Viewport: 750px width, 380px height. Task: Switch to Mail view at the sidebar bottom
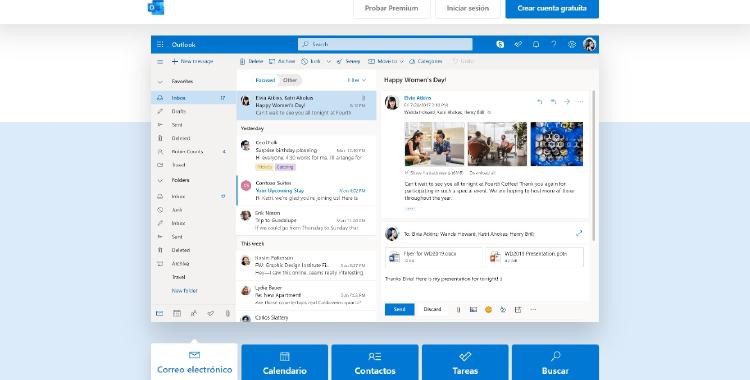(x=160, y=313)
